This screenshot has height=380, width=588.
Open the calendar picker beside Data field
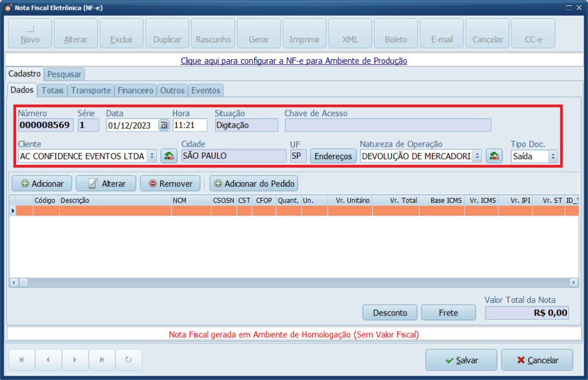click(x=164, y=125)
